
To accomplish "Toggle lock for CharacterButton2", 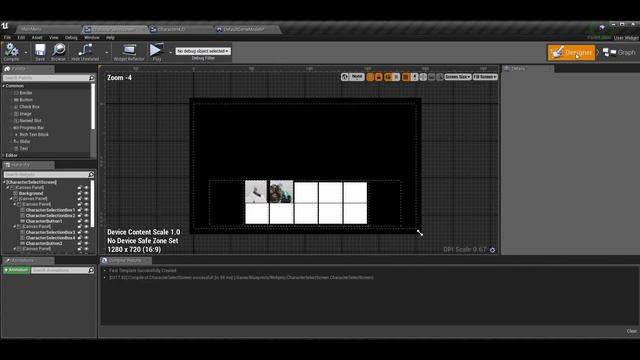I will point(80,243).
